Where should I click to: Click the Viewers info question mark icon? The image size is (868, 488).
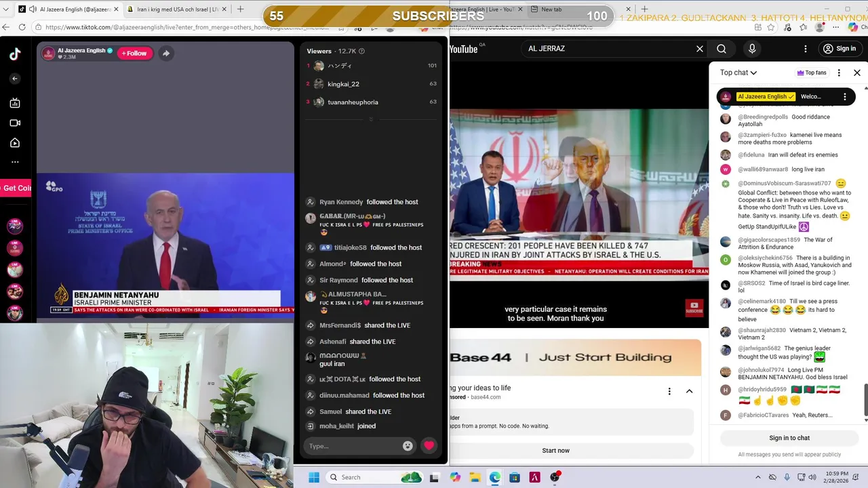[x=361, y=51]
